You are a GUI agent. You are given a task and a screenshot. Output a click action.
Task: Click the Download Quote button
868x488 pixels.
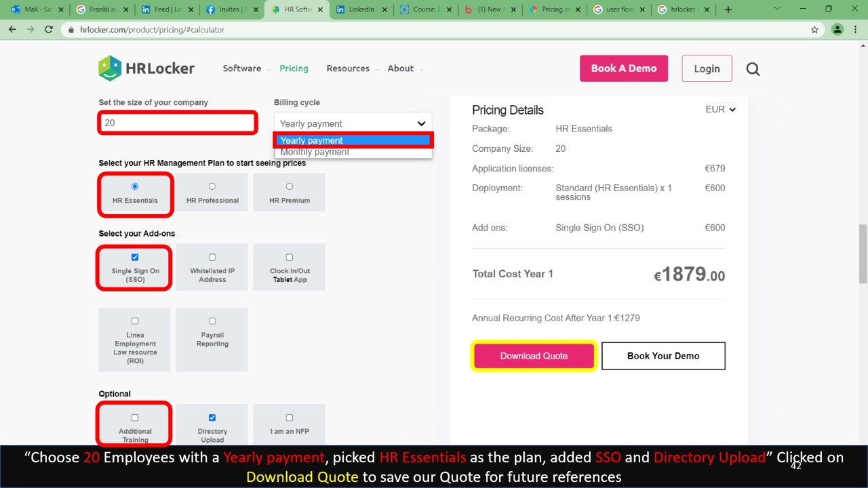click(x=534, y=356)
